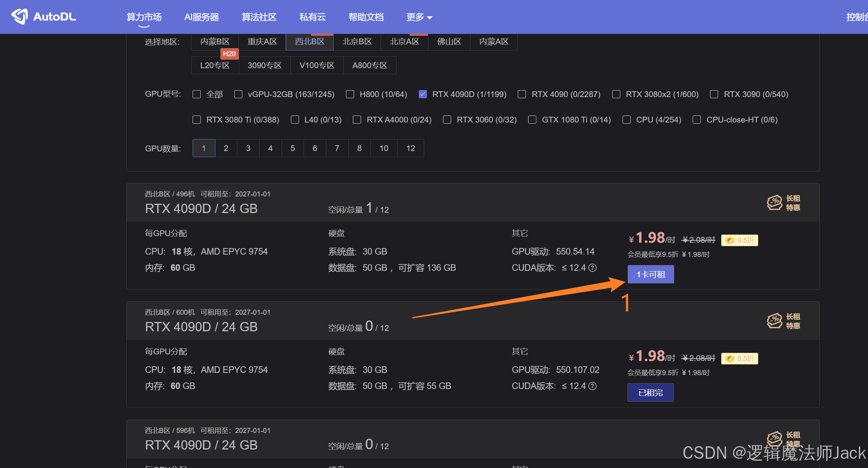Screen dimensions: 868x468
Task: Click the 已租完 sold-out button
Action: click(x=650, y=393)
